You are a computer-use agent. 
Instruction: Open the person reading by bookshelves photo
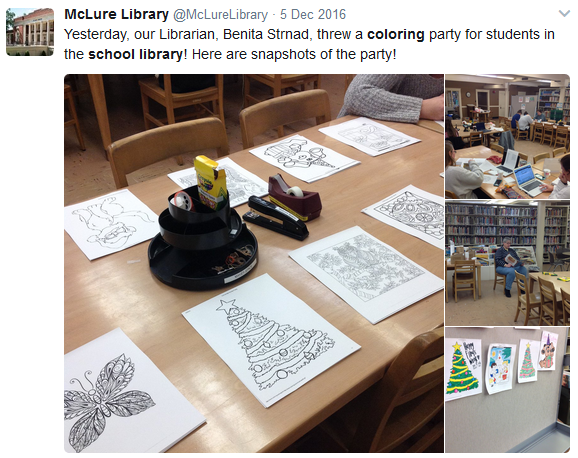pyautogui.click(x=508, y=263)
